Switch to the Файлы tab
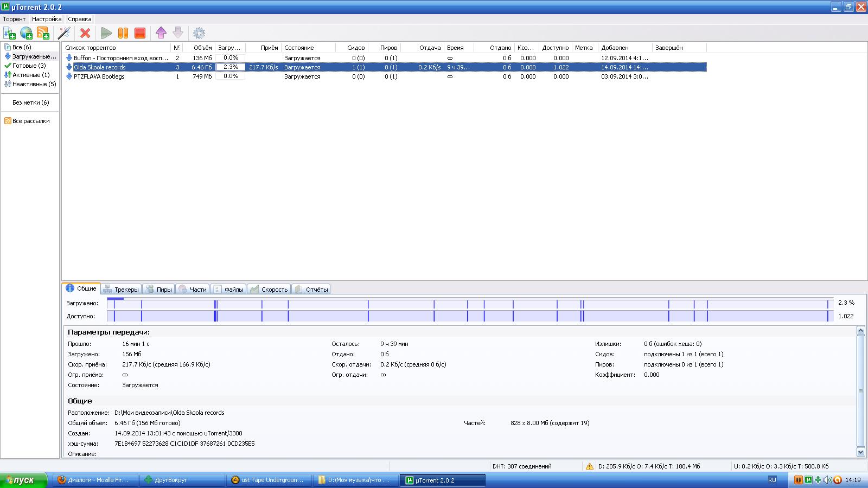Viewport: 868px width, 488px height. pos(228,290)
